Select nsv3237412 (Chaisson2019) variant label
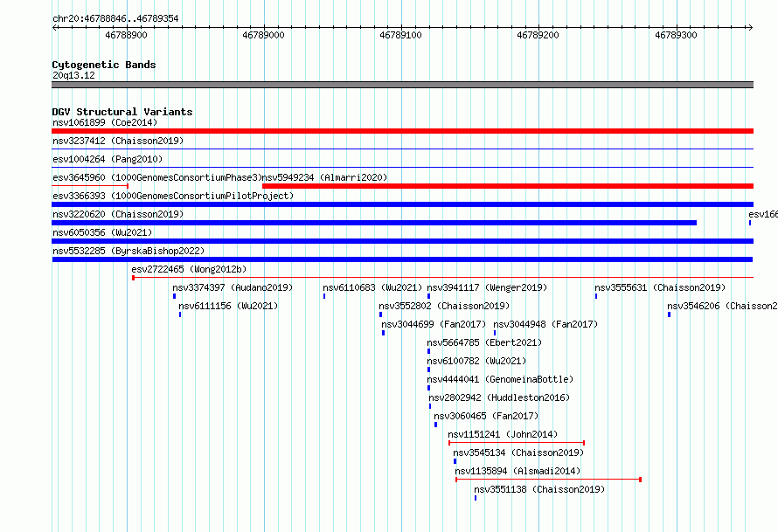The height and width of the screenshot is (532, 778). pyautogui.click(x=118, y=141)
